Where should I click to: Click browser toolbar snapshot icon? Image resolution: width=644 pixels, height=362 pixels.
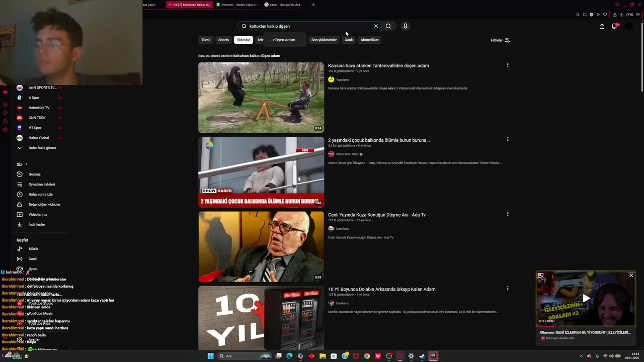click(585, 15)
